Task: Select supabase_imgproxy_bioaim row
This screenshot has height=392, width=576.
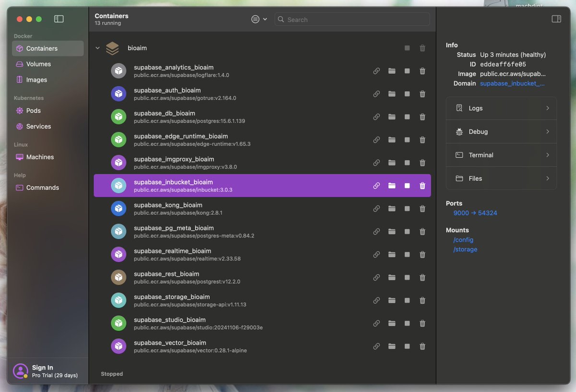Action: (x=262, y=163)
